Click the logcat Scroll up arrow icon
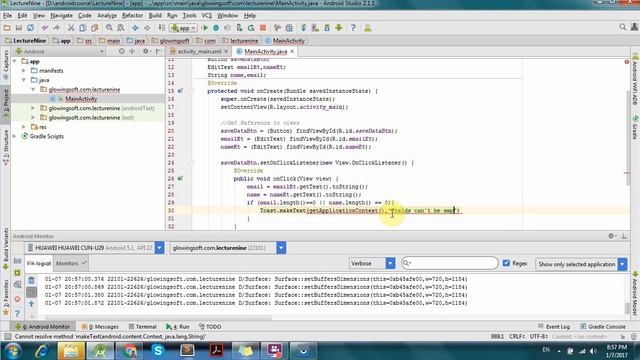 (x=31, y=304)
